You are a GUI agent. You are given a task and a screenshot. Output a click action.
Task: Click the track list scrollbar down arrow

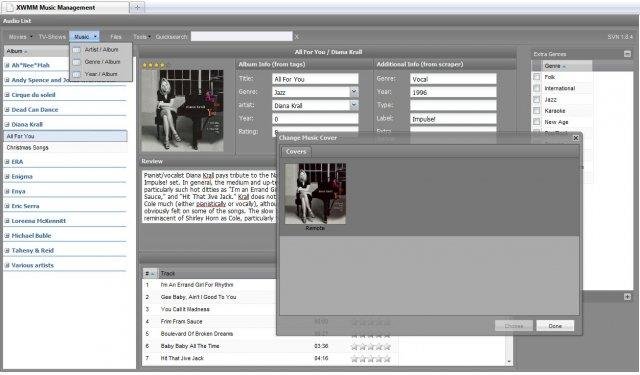(x=509, y=362)
